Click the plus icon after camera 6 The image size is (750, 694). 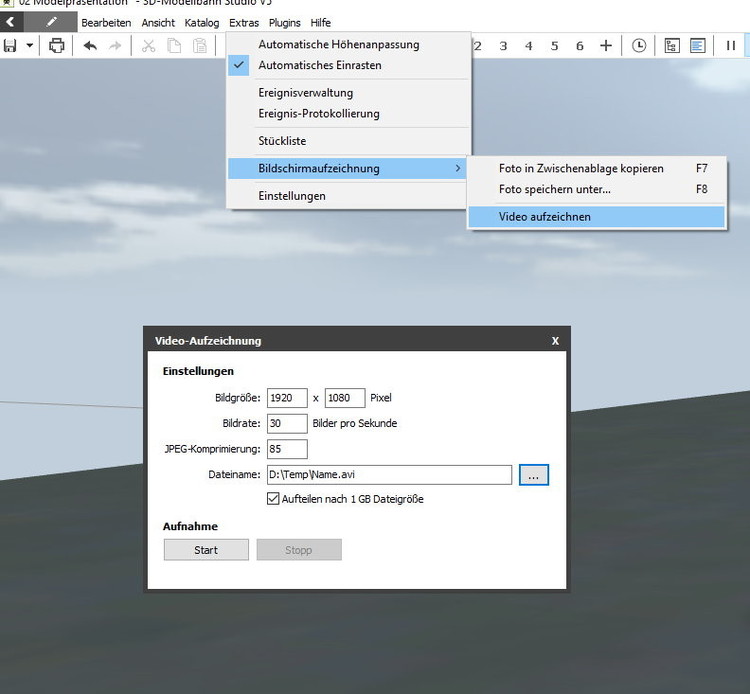tap(606, 46)
